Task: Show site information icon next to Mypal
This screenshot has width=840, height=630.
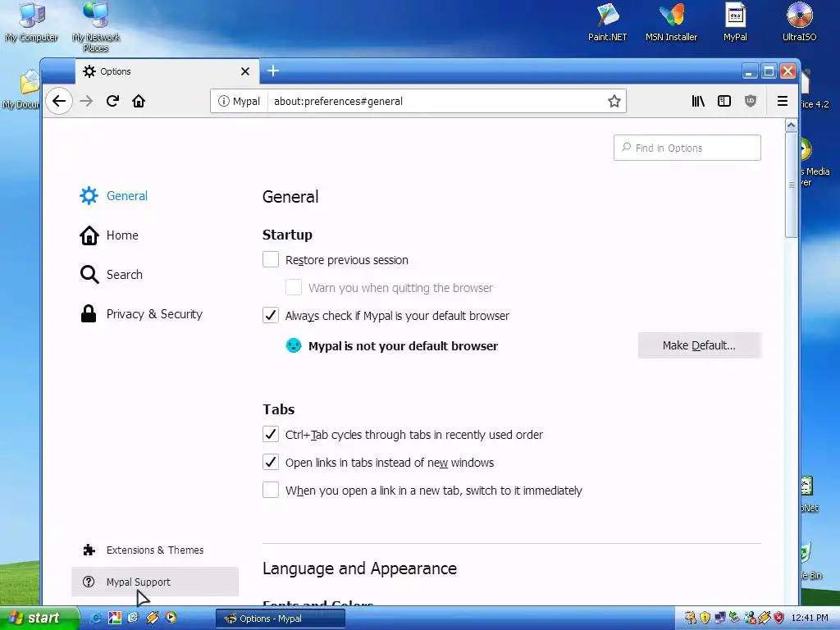Action: point(224,101)
